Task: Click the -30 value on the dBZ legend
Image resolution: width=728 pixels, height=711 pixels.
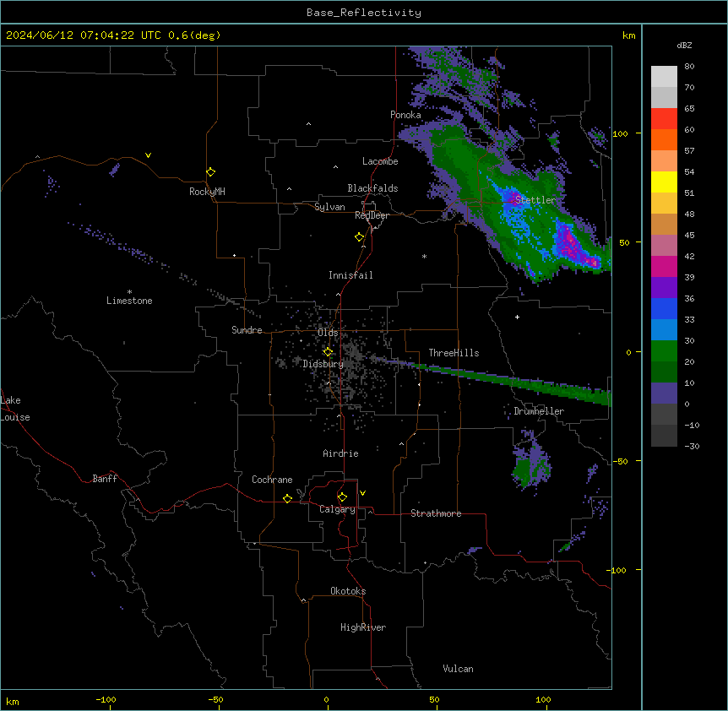Action: (x=692, y=446)
